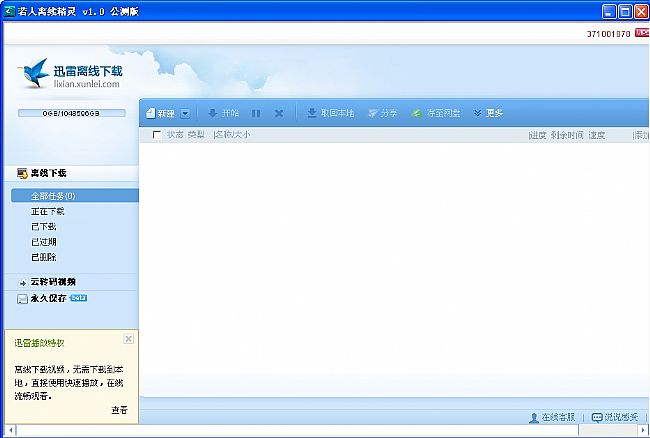This screenshot has height=438, width=650.
Task: Open the 离线下载 section header
Action: tap(71, 173)
